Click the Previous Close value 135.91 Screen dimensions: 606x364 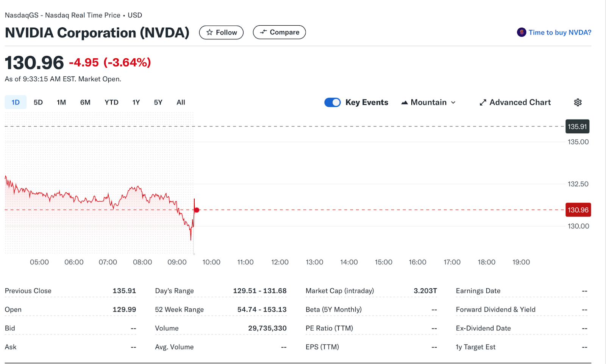pos(124,291)
